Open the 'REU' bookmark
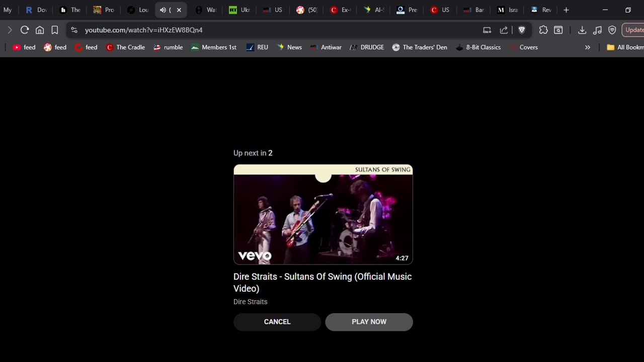This screenshot has width=644, height=362. click(x=257, y=47)
